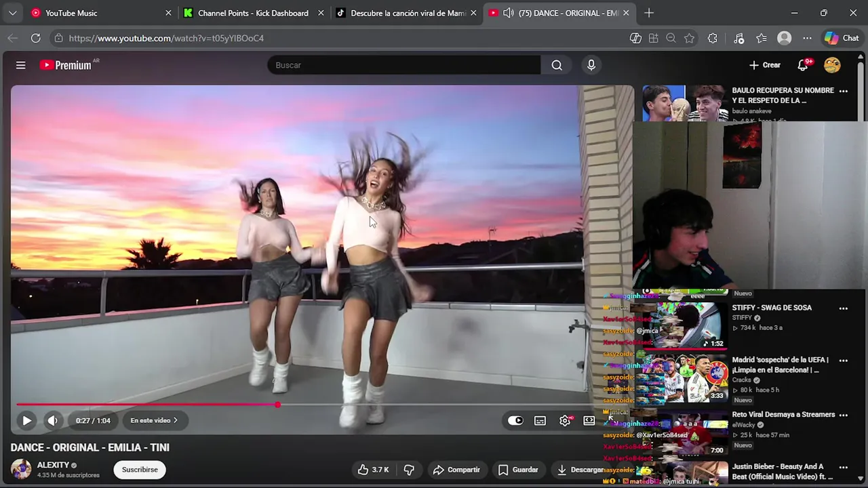868x488 pixels.
Task: Click the DANCE - ORIGINAL - EMILIA - TINI title
Action: click(x=90, y=447)
